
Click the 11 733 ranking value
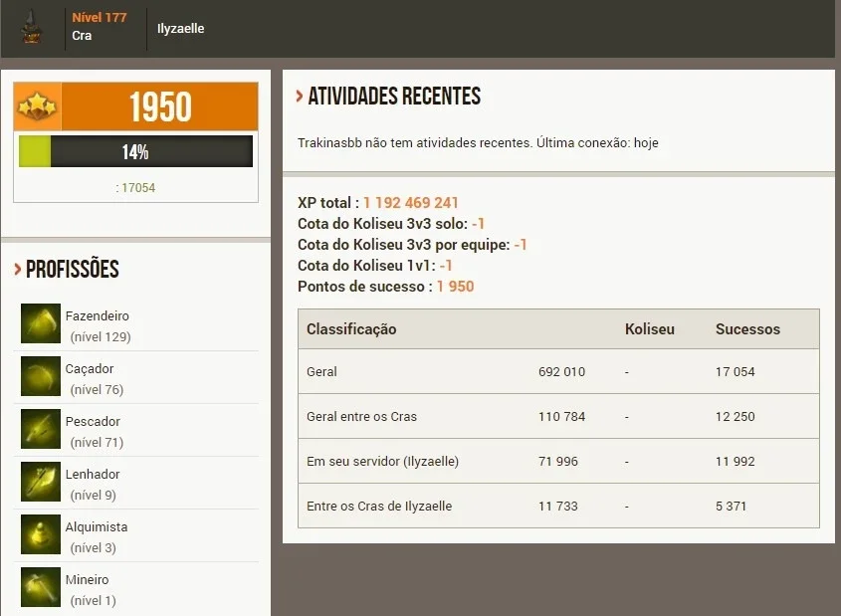558,507
